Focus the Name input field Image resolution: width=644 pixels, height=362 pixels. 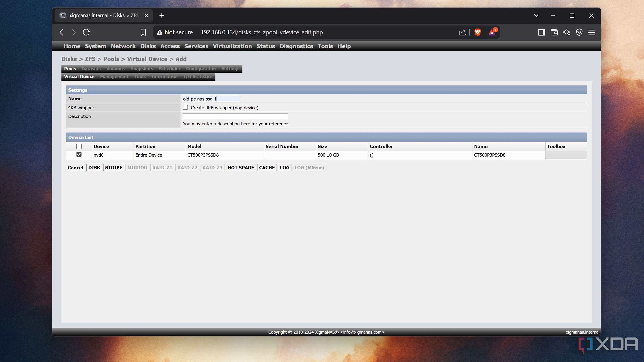point(211,99)
